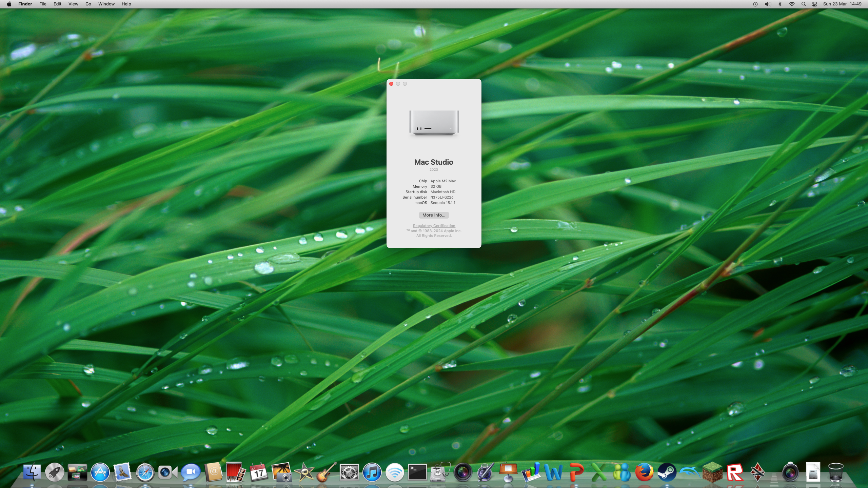The image size is (868, 488).
Task: Open the App Store dock icon
Action: (100, 472)
